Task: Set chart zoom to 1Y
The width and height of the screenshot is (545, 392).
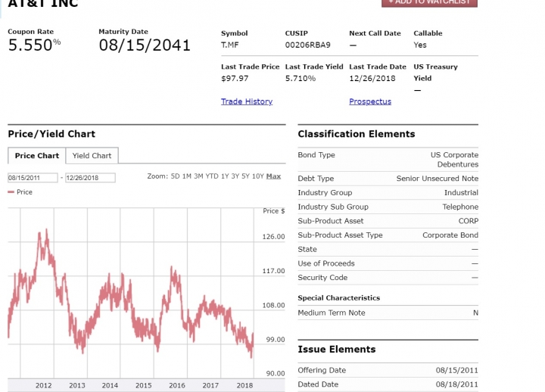Action: point(225,176)
